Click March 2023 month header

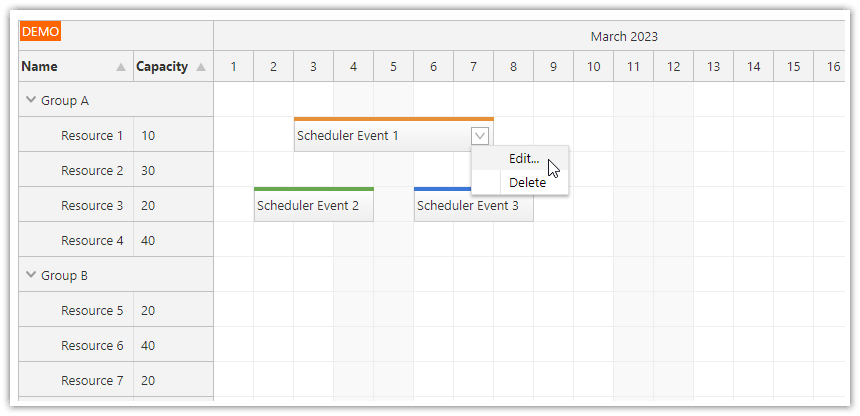pos(624,37)
